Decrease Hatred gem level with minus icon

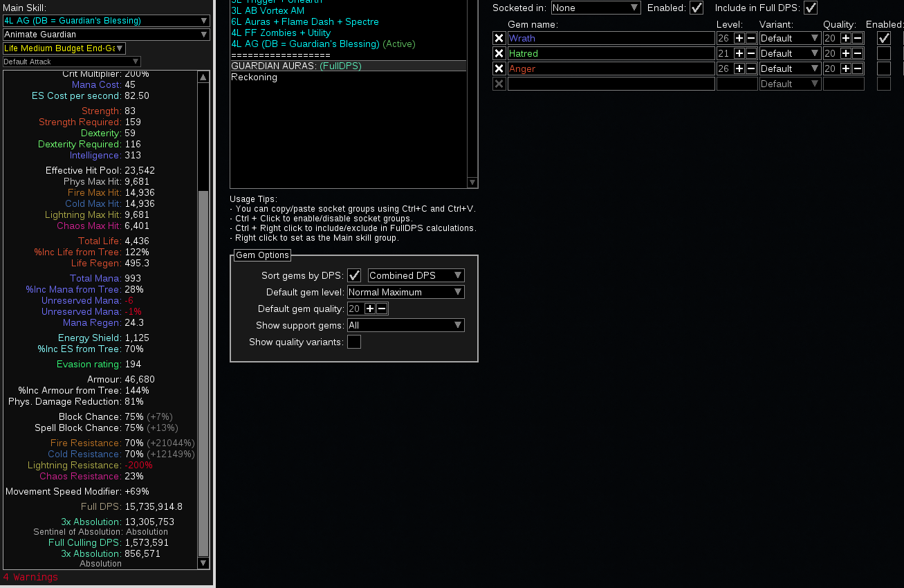750,53
